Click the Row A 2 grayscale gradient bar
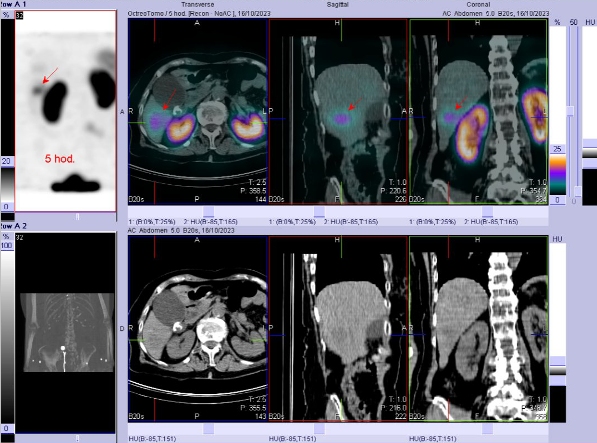Viewport: 597px width, 443px height. pos(7,337)
